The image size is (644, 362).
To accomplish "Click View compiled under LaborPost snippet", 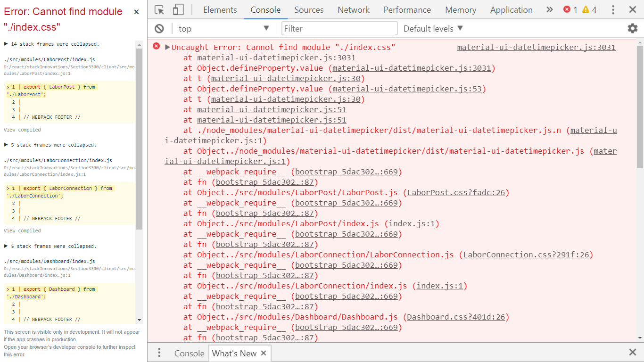I will (x=22, y=130).
